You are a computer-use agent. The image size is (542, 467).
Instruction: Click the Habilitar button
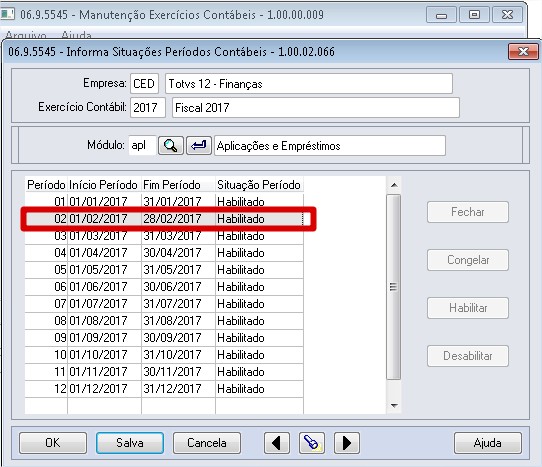click(x=468, y=308)
